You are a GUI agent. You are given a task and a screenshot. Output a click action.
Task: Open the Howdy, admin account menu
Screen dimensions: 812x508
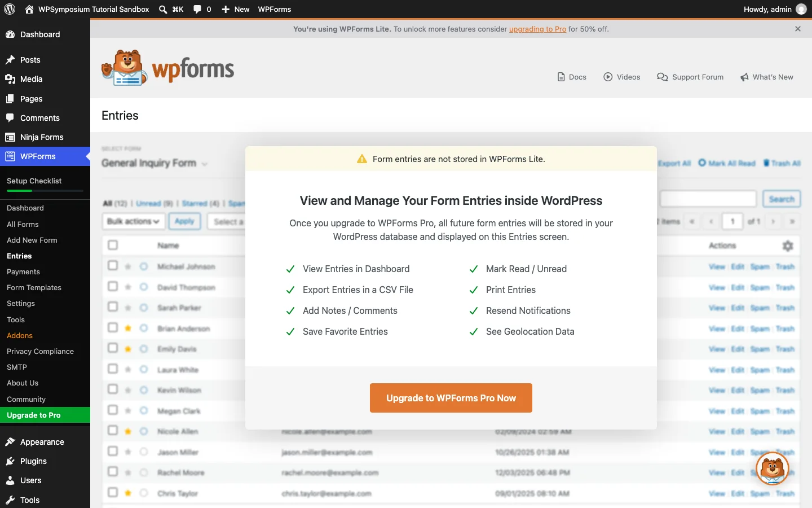coord(775,9)
